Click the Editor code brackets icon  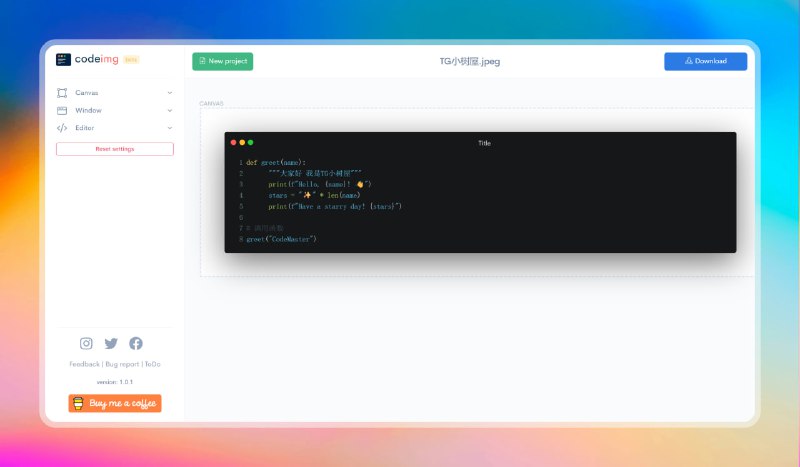[62, 128]
